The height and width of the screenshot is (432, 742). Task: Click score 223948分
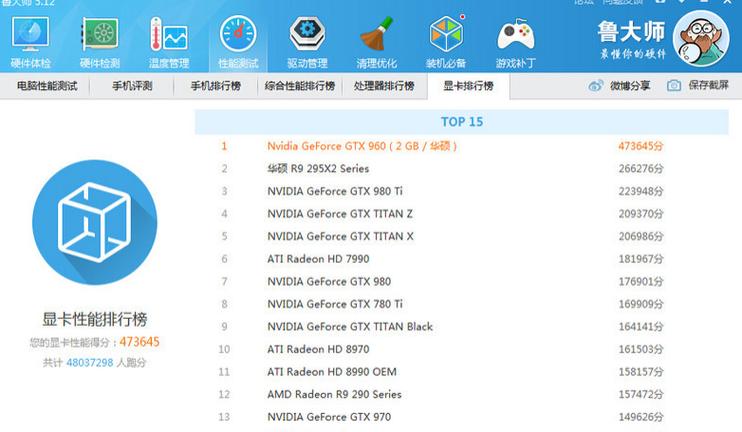641,192
